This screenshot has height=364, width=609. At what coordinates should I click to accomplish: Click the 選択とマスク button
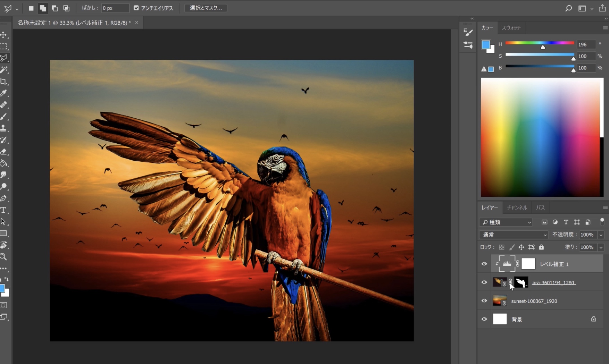[x=206, y=8]
